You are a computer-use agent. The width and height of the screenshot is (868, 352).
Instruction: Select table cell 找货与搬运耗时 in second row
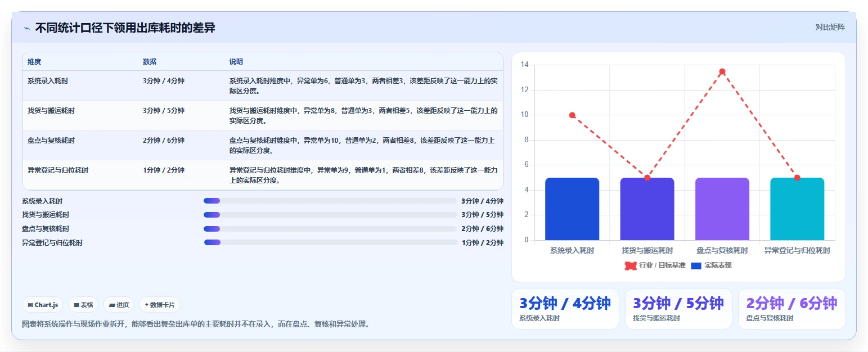(x=51, y=111)
